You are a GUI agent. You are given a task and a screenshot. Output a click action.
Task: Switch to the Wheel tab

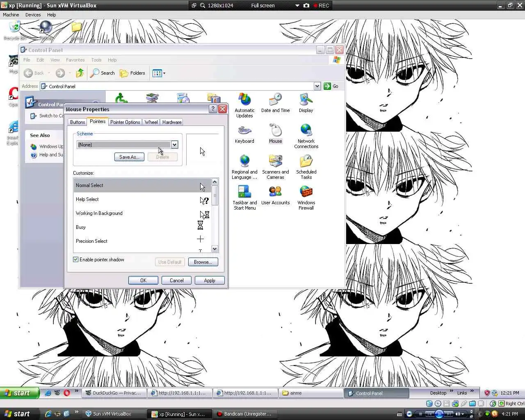click(x=151, y=122)
